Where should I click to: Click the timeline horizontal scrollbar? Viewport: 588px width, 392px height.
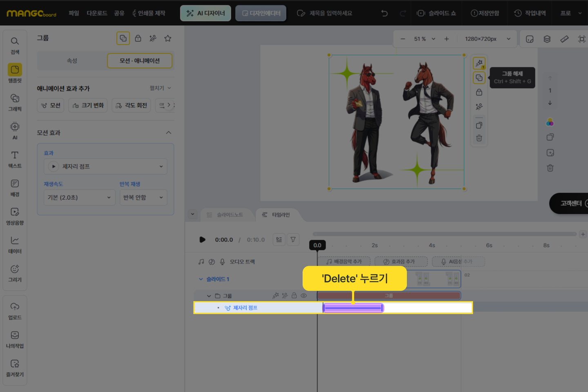[444, 234]
